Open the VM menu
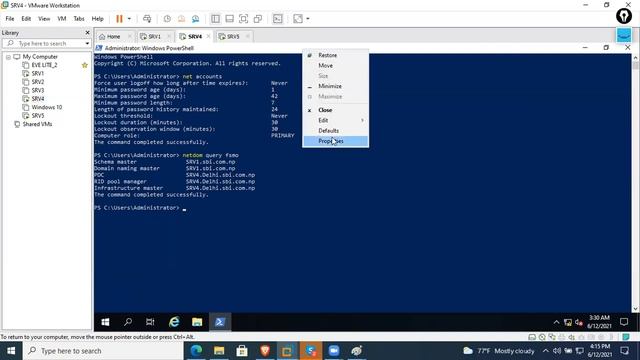 (x=62, y=19)
